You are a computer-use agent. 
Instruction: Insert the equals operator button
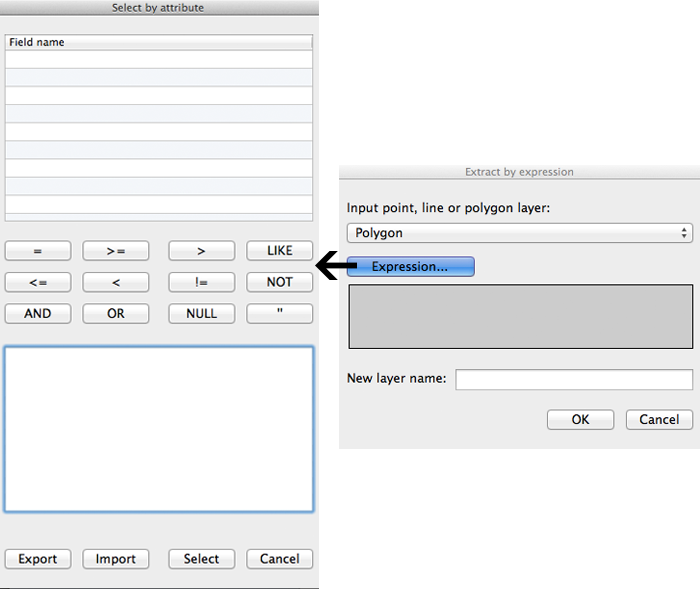[x=38, y=251]
